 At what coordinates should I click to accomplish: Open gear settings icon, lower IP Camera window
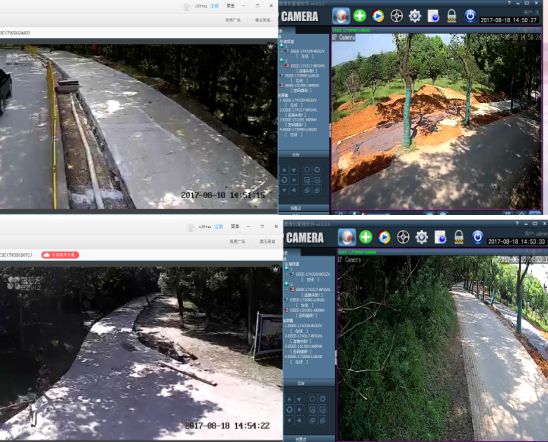point(421,237)
